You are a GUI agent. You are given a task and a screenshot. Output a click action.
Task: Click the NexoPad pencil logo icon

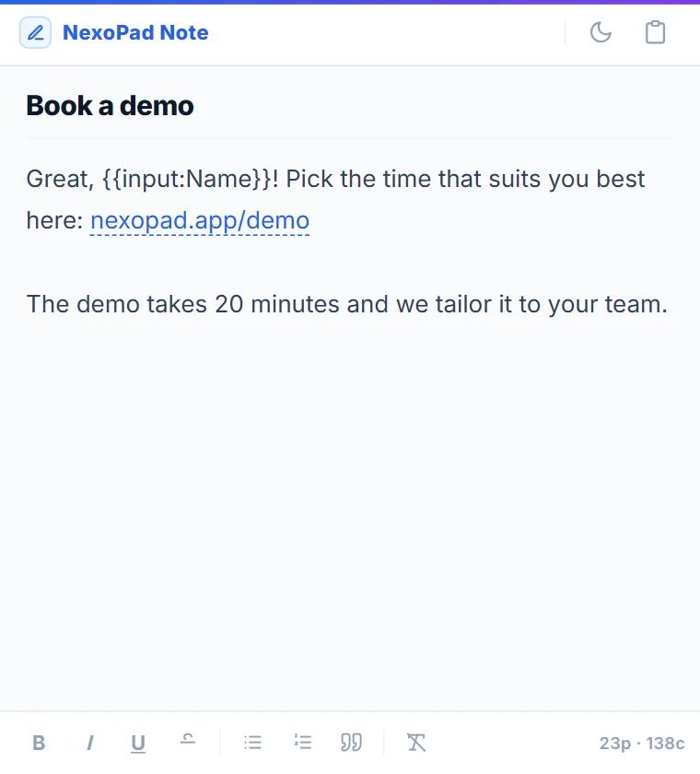[35, 32]
